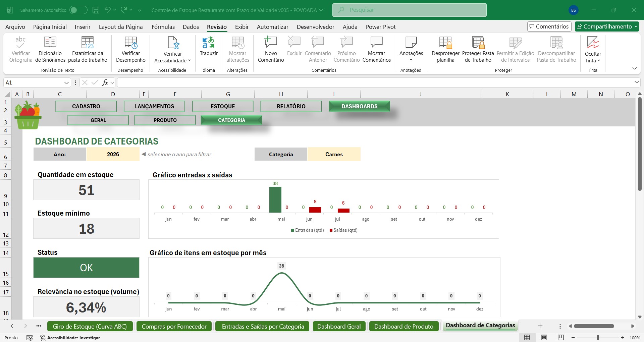The height and width of the screenshot is (342, 644).
Task: Add a new sheet with plus icon
Action: pos(540,326)
